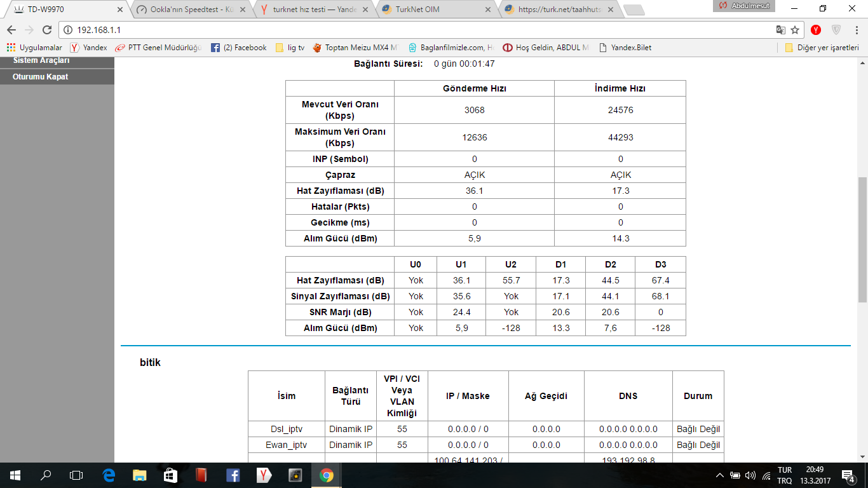Open Diğer yer işaretleri bookmarks folder

point(822,48)
